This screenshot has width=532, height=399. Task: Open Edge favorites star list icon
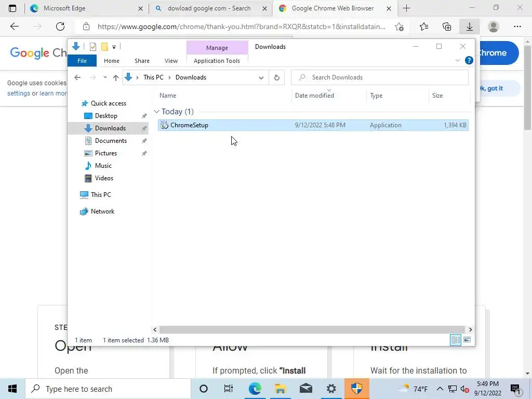[424, 26]
